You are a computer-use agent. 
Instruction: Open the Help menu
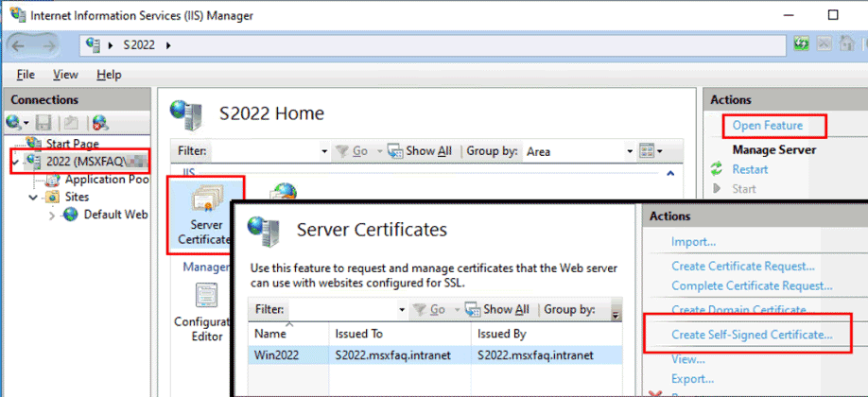click(x=109, y=74)
